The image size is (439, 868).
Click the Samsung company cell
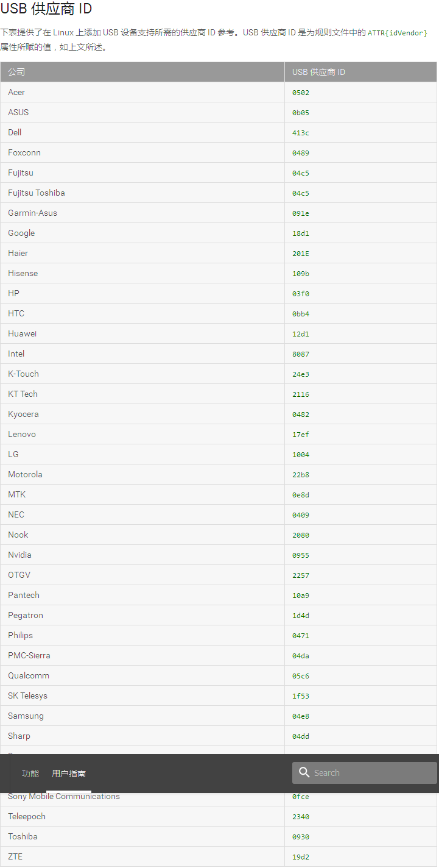[142, 716]
